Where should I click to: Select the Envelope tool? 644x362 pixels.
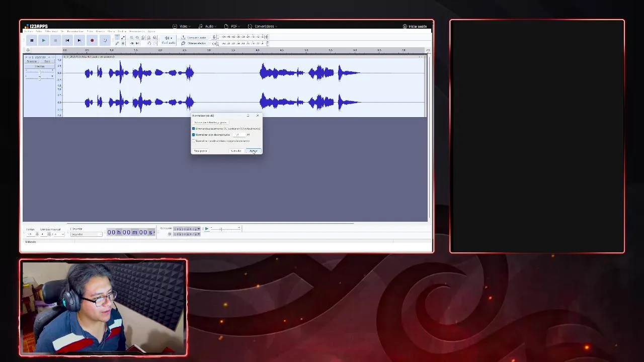tap(123, 38)
